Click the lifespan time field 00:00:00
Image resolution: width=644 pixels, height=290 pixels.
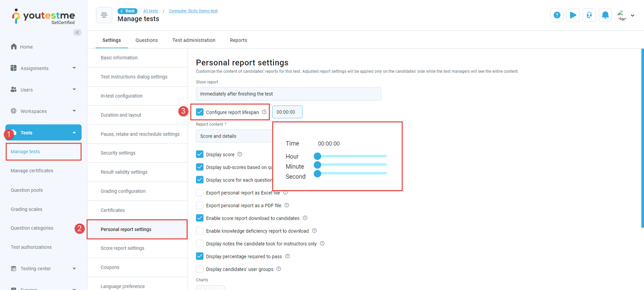click(x=287, y=112)
